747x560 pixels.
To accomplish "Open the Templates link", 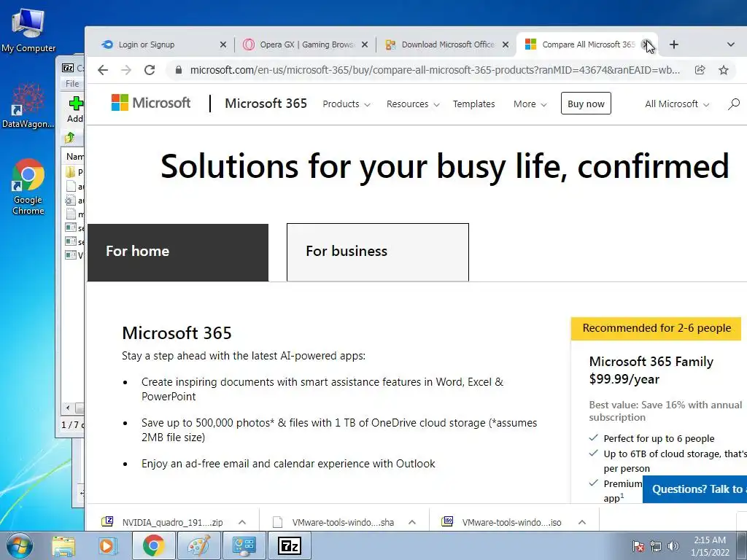I will pyautogui.click(x=473, y=104).
